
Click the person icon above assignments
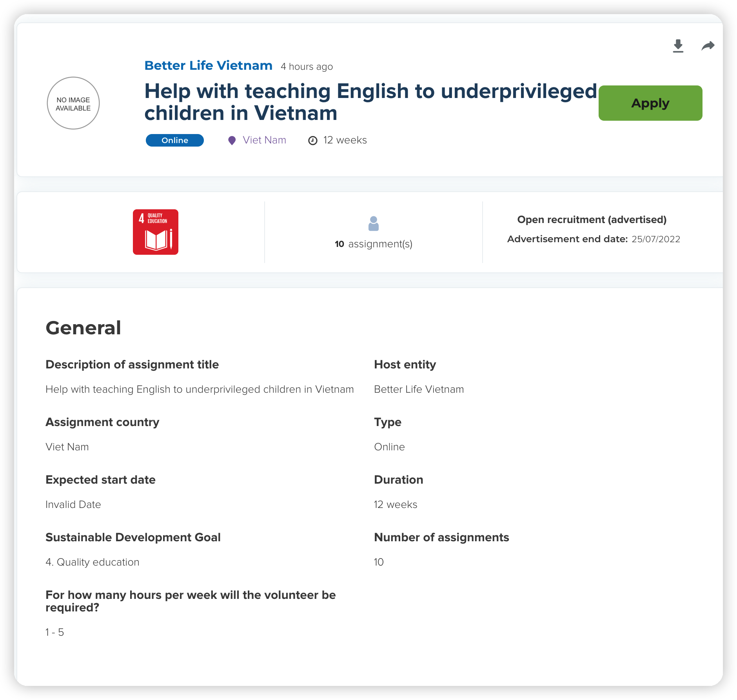374,224
